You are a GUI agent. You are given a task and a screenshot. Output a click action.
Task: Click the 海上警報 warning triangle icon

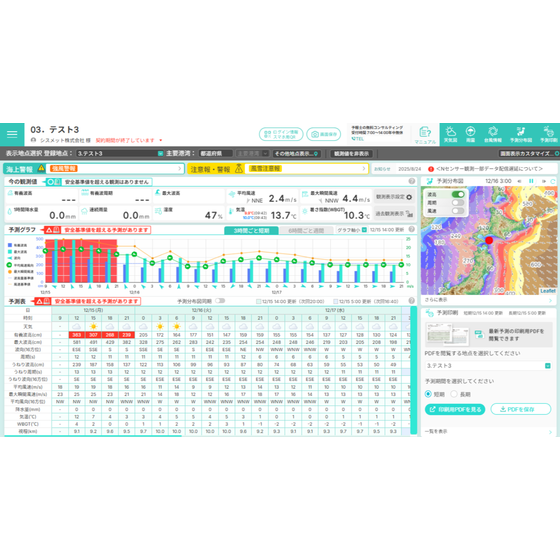[41, 168]
